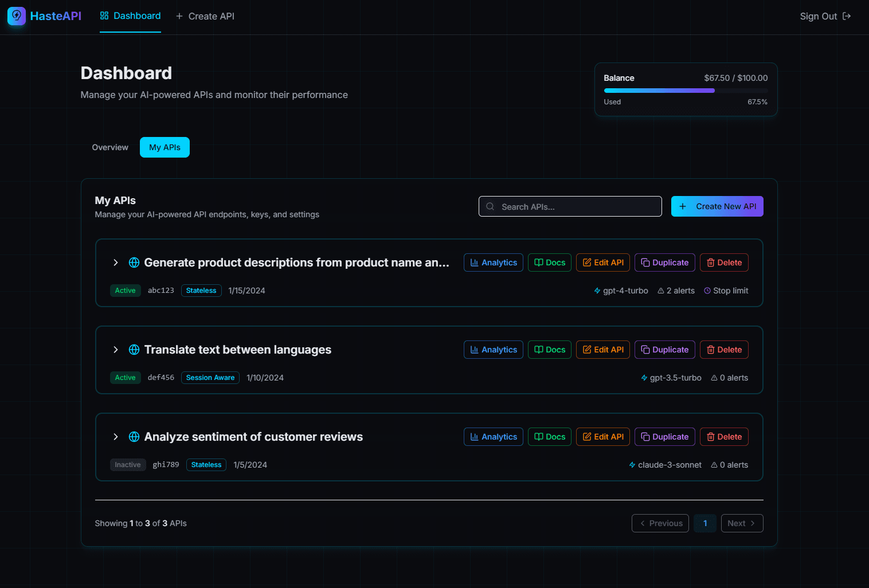Viewport: 869px width, 588px height.
Task: Duplicate the Generate product descriptions API
Action: (664, 262)
